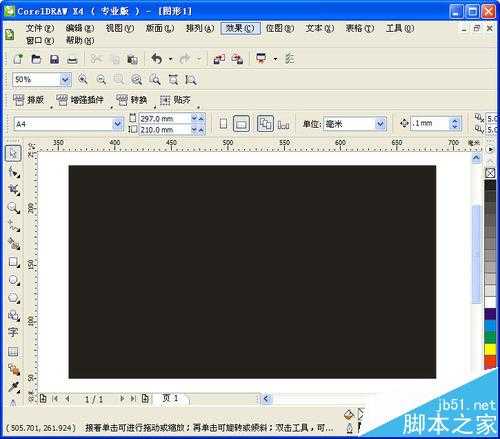Select the Polygon tool
This screenshot has width=500, height=439.
[14, 297]
